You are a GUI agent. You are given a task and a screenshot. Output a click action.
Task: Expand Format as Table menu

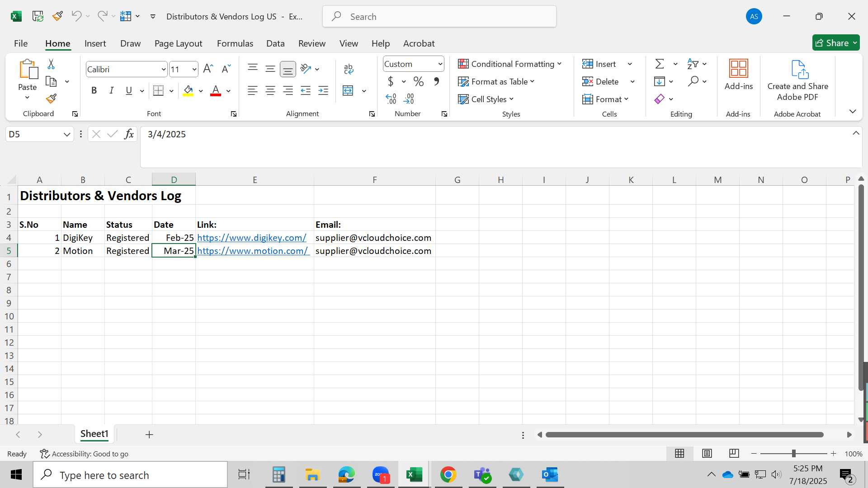click(496, 81)
